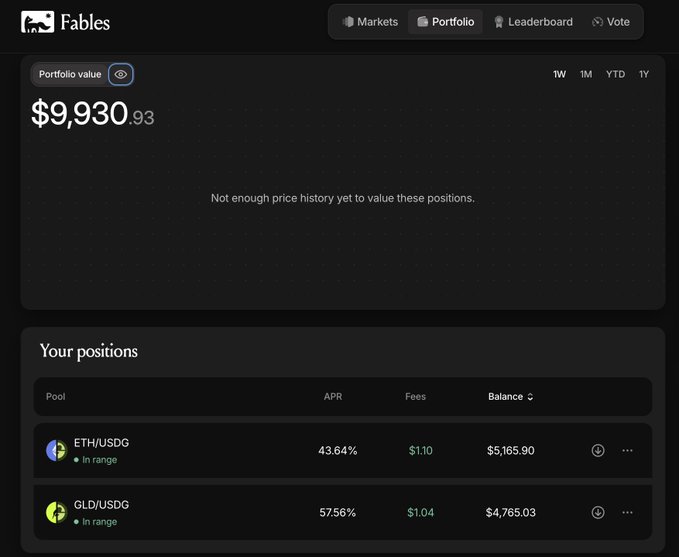Select the YTD time range

[x=615, y=74]
